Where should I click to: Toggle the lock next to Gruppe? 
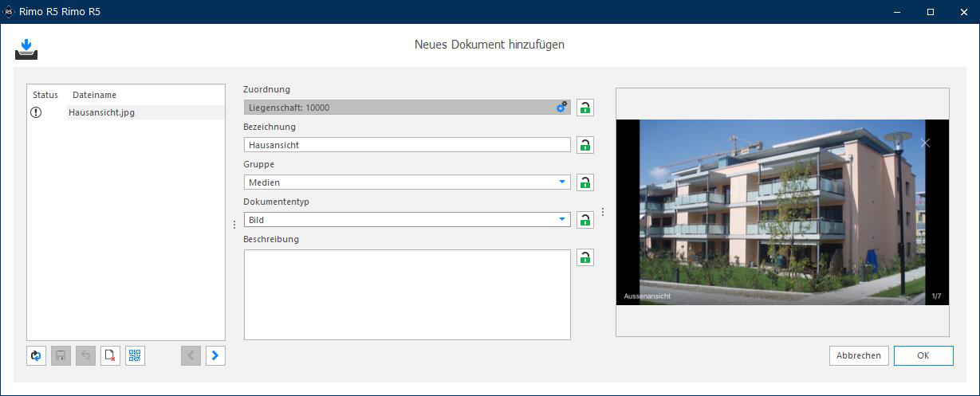585,182
